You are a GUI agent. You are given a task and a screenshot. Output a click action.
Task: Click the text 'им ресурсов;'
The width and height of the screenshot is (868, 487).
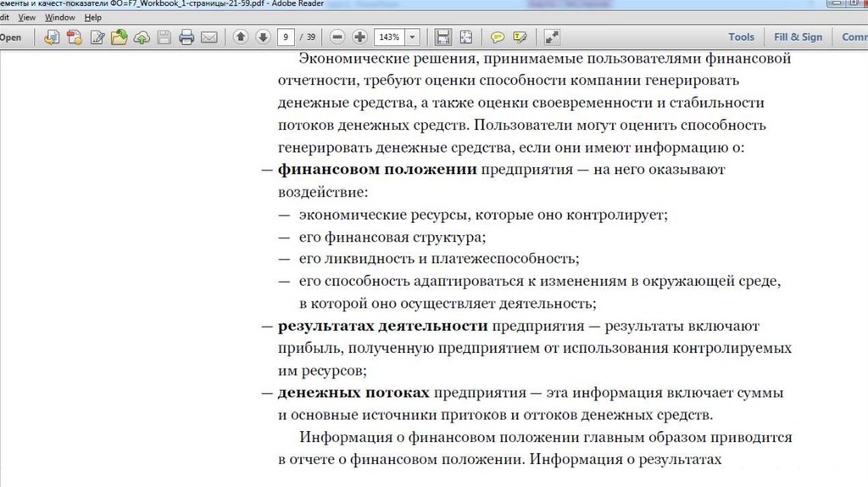(x=322, y=371)
